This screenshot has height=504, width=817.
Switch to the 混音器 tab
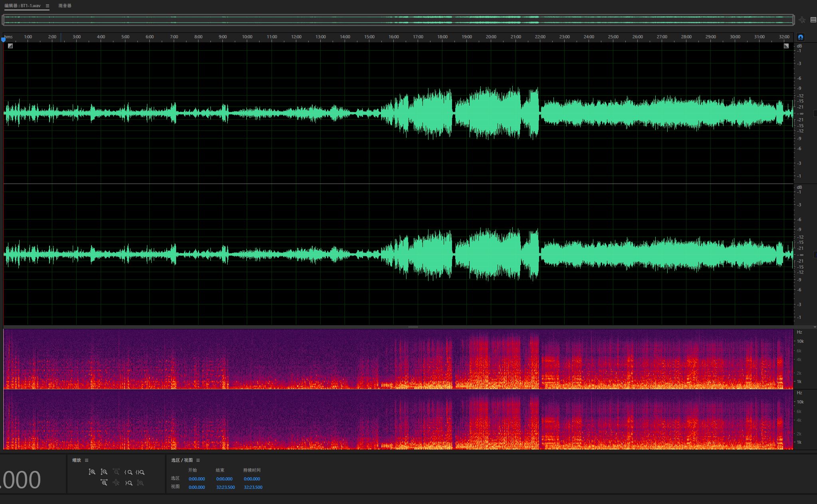pos(65,6)
